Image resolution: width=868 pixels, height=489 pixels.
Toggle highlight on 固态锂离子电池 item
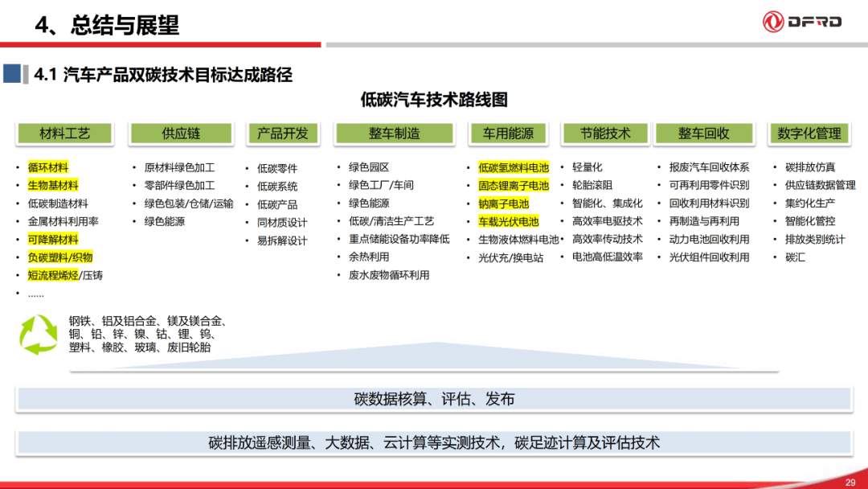coord(514,184)
